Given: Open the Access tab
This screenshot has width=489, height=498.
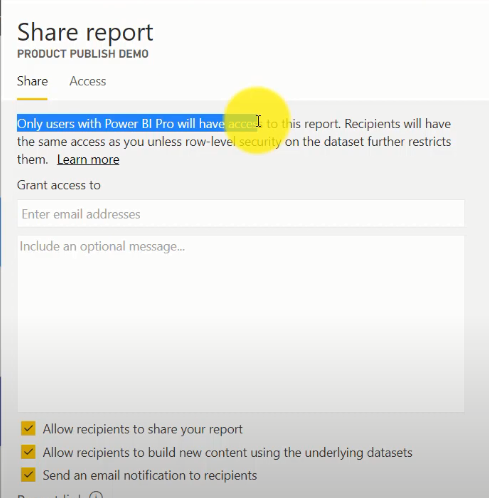Looking at the screenshot, I should pyautogui.click(x=88, y=81).
